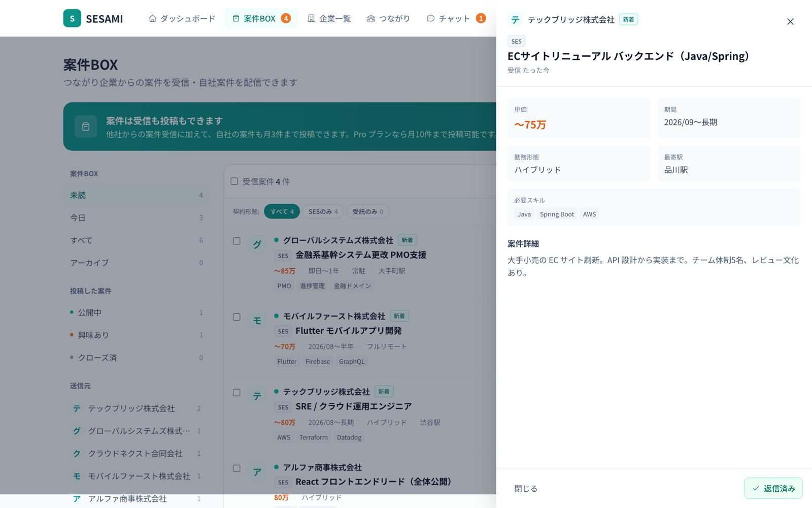Check the SRE クラウド運用エンジニア row checkbox
This screenshot has width=812, height=508.
(236, 392)
